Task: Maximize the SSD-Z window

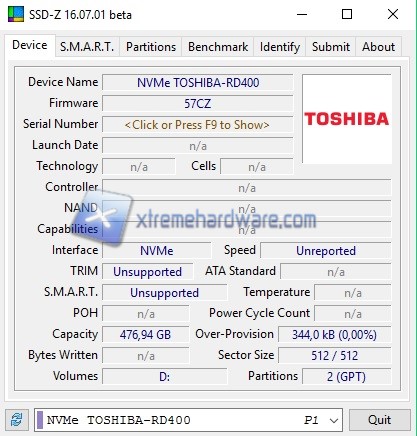Action: click(347, 14)
